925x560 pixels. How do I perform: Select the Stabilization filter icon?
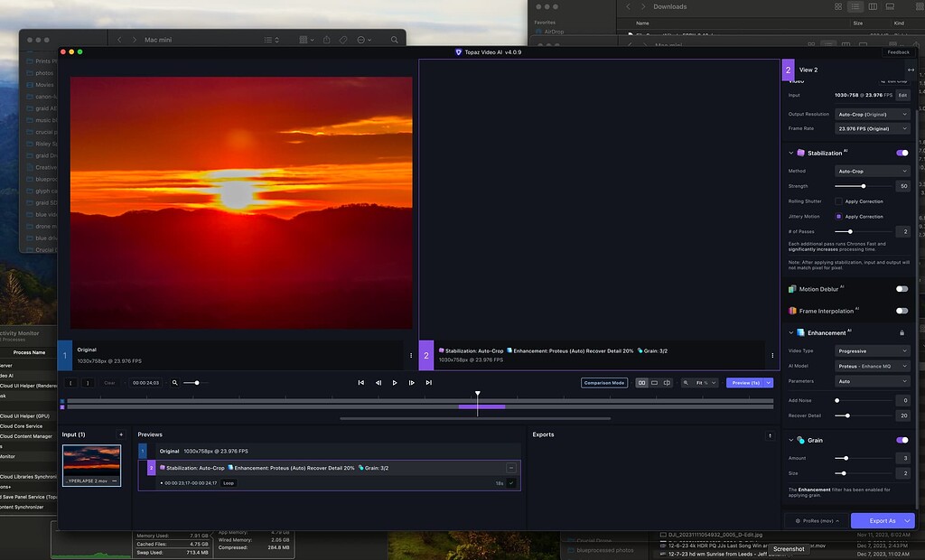coord(800,153)
